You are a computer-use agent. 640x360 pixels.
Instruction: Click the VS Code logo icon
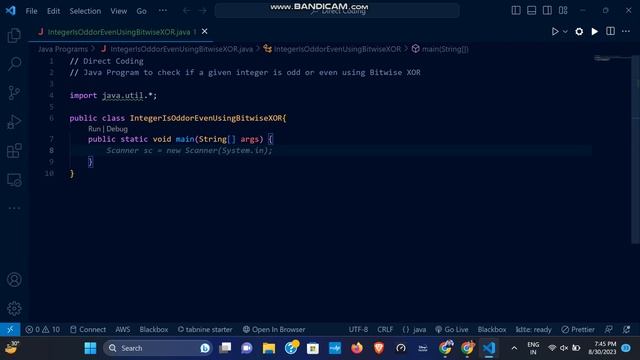point(11,11)
